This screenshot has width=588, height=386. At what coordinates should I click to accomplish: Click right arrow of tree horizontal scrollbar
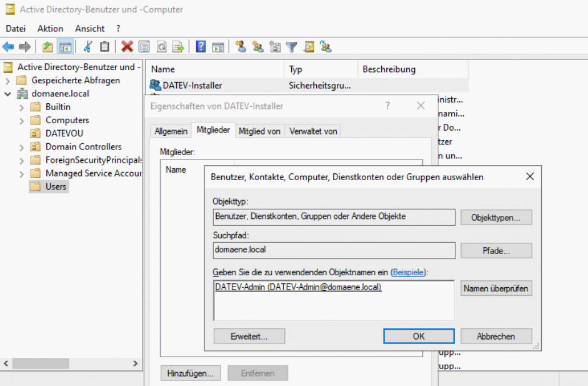coord(136,363)
